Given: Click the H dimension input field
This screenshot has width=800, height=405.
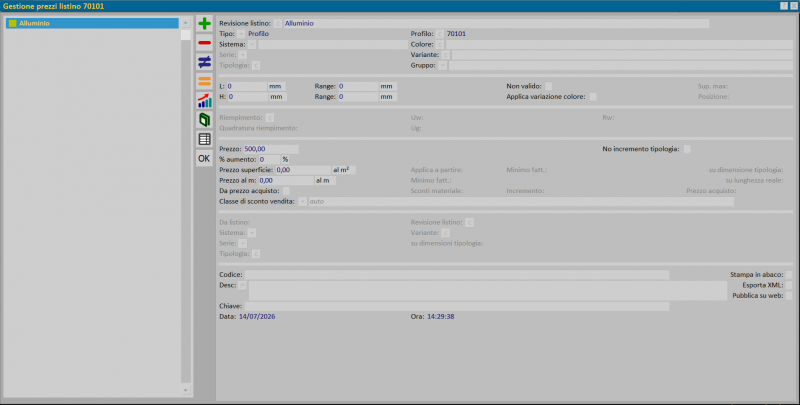Looking at the screenshot, I should [x=247, y=97].
